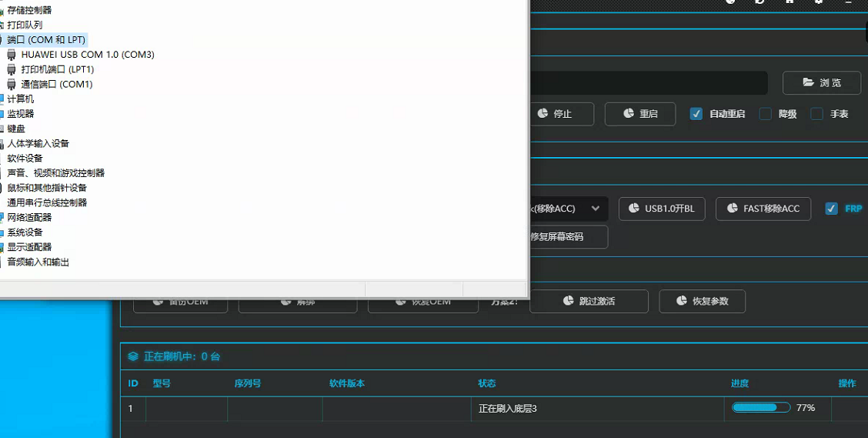Click the USB1.0开BL button
Viewport: 868px width, 438px height.
[x=662, y=209]
